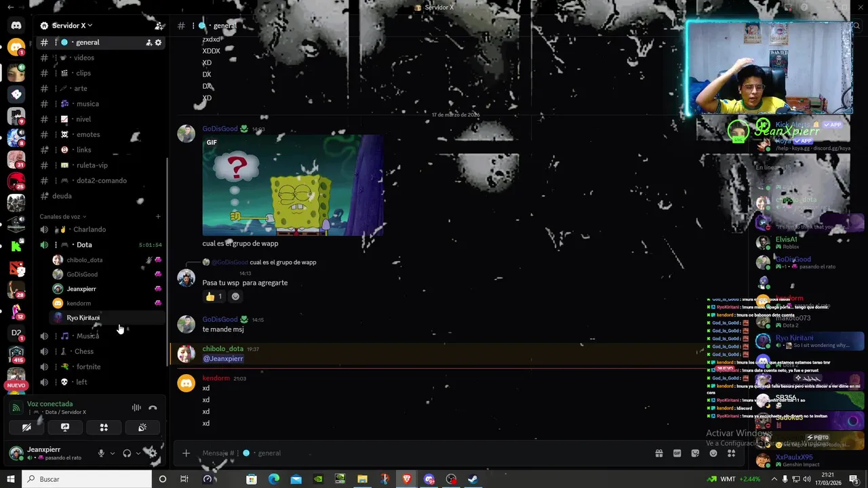Image resolution: width=868 pixels, height=488 pixels.
Task: Open output device options arrow
Action: [x=138, y=453]
